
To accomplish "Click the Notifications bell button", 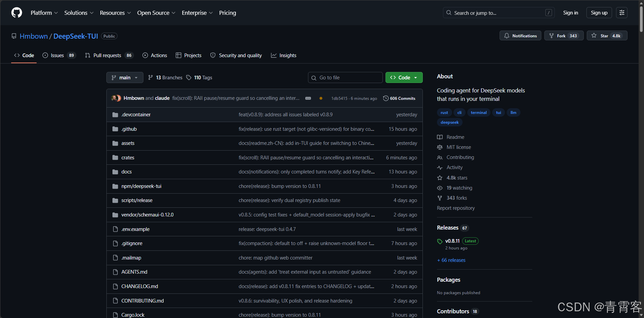I will click(520, 36).
